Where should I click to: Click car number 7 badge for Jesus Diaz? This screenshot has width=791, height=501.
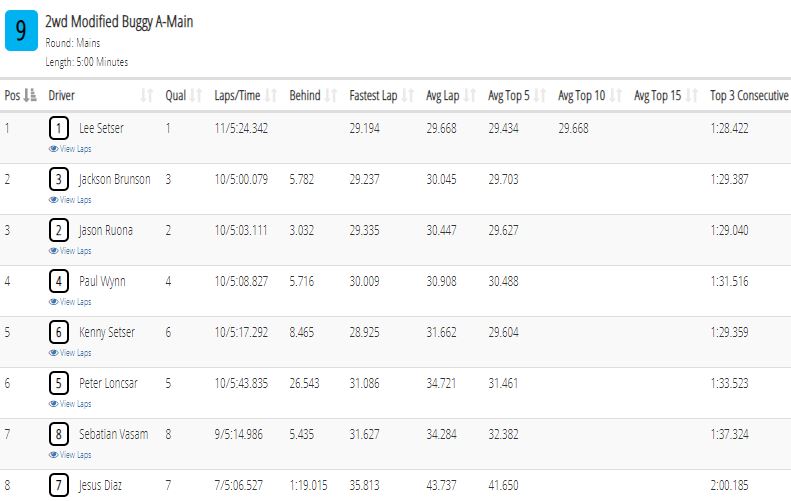click(59, 485)
